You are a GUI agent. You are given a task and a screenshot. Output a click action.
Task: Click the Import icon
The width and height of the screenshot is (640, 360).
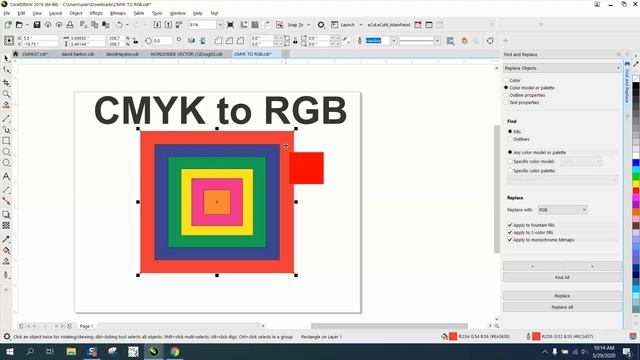(x=157, y=25)
